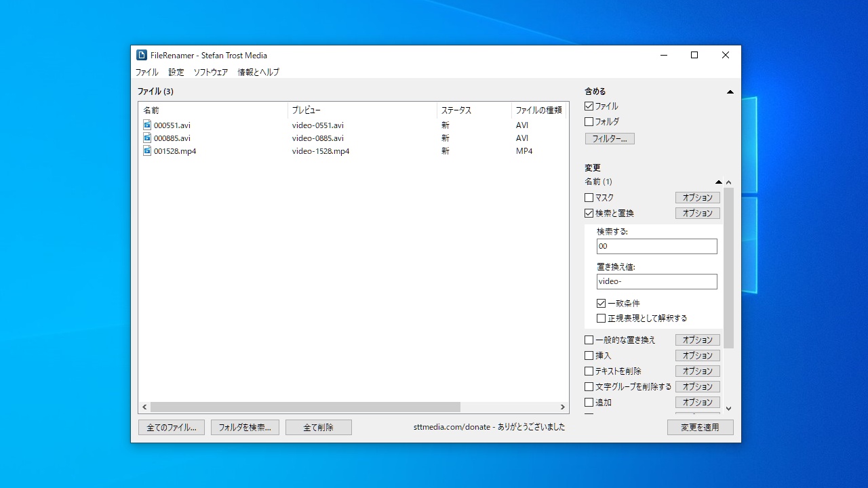
Task: Click file name 000885.avi
Action: pos(172,138)
